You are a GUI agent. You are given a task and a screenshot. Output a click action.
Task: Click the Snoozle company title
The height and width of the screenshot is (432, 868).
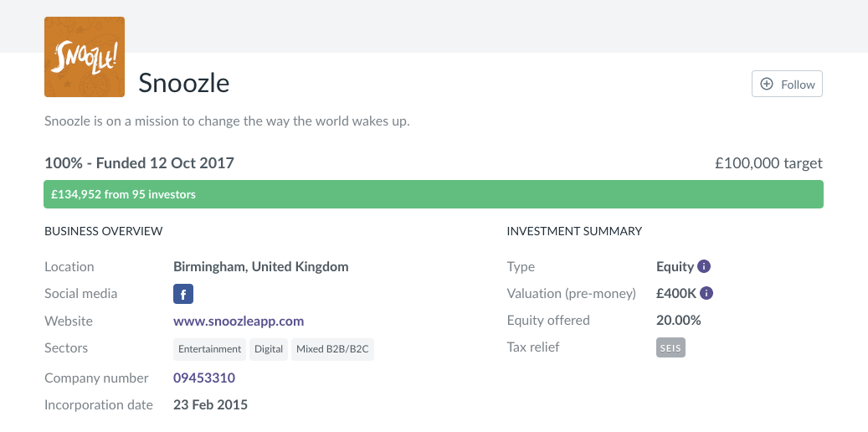coord(184,83)
